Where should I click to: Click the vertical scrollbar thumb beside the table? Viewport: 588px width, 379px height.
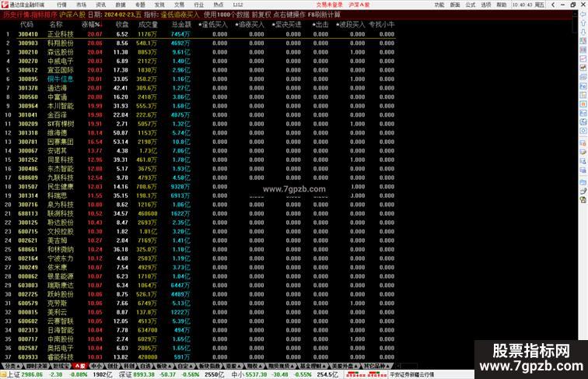pos(575,26)
